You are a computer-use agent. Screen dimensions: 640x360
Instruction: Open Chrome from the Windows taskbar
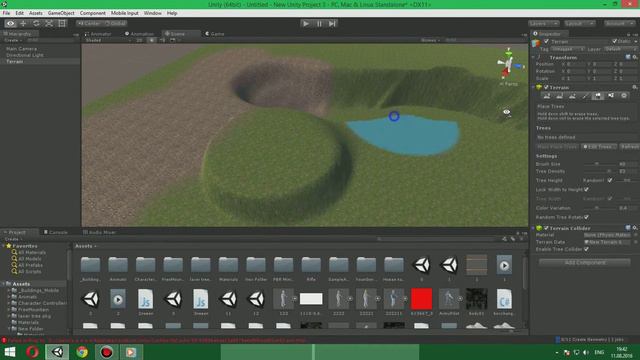pos(82,352)
